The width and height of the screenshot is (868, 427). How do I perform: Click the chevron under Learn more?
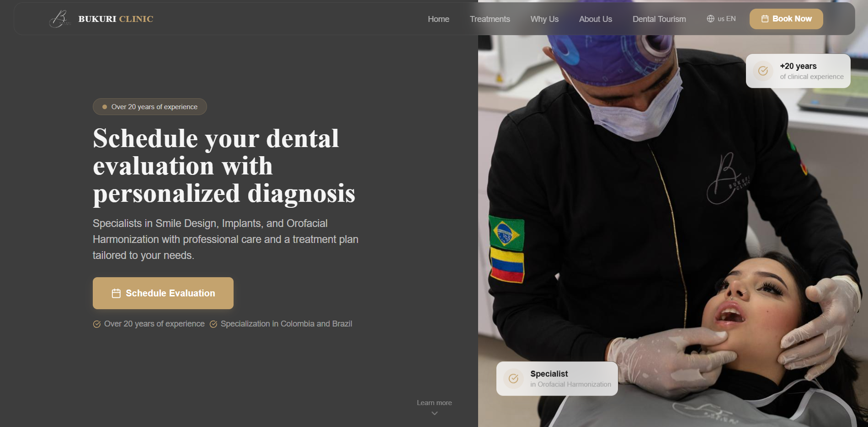point(435,413)
